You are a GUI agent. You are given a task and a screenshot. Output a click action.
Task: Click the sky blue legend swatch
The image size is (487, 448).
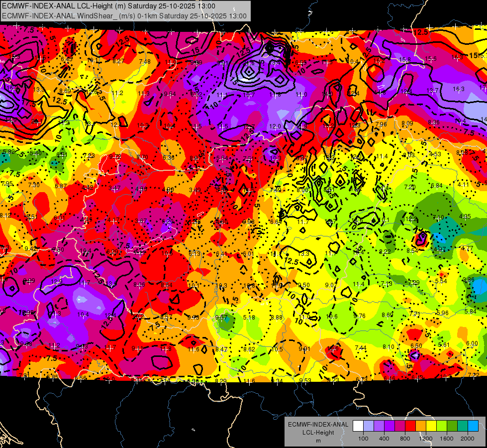pos(473,426)
